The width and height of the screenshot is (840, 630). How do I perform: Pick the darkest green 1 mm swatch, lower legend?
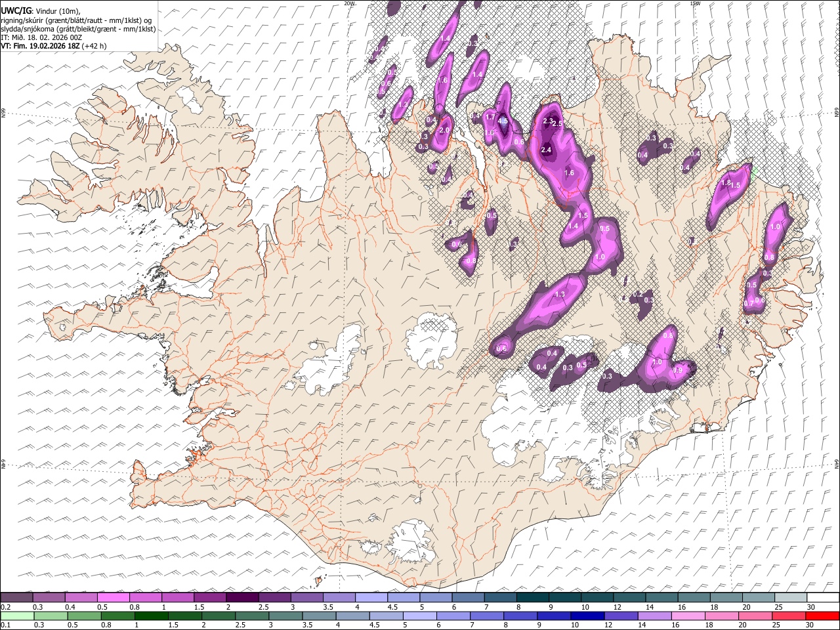point(152,616)
